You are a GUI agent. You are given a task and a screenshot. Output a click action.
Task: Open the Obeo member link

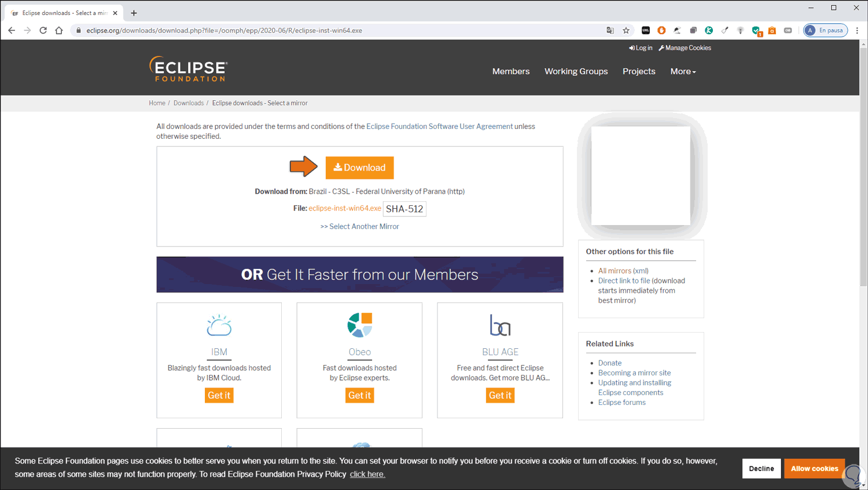[359, 352]
